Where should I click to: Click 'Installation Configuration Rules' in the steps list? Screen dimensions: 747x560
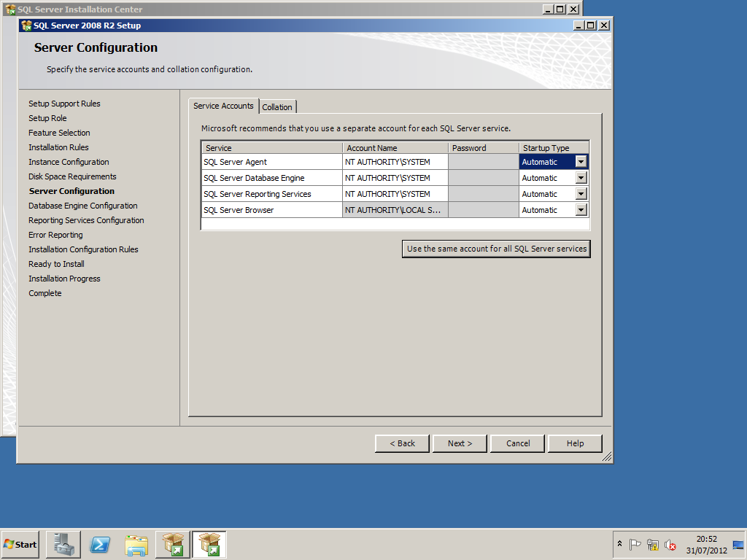pyautogui.click(x=83, y=249)
